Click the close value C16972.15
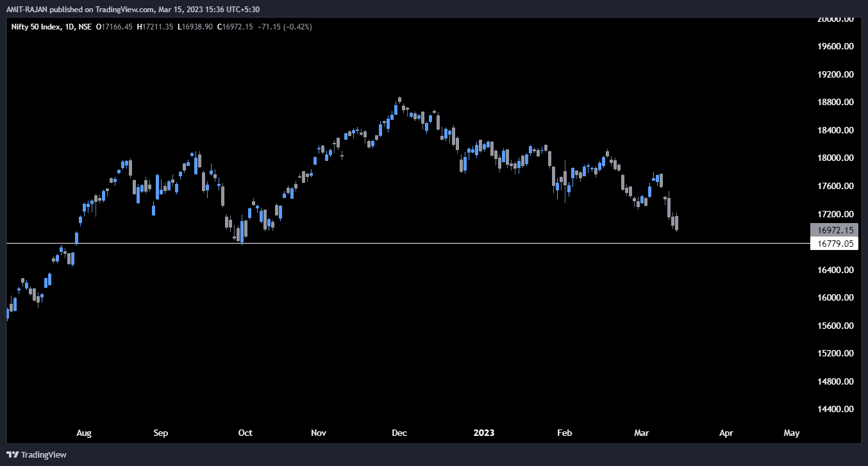This screenshot has height=466, width=868. [236, 27]
